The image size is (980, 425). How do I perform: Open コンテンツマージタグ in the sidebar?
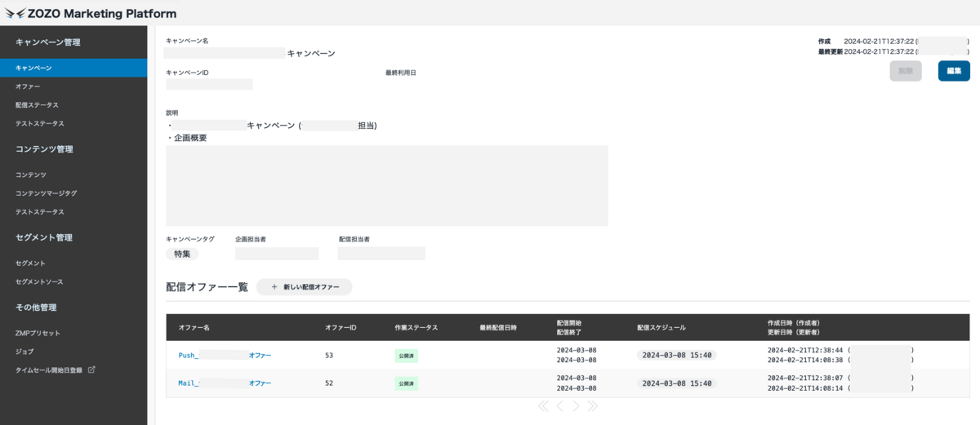coord(46,193)
